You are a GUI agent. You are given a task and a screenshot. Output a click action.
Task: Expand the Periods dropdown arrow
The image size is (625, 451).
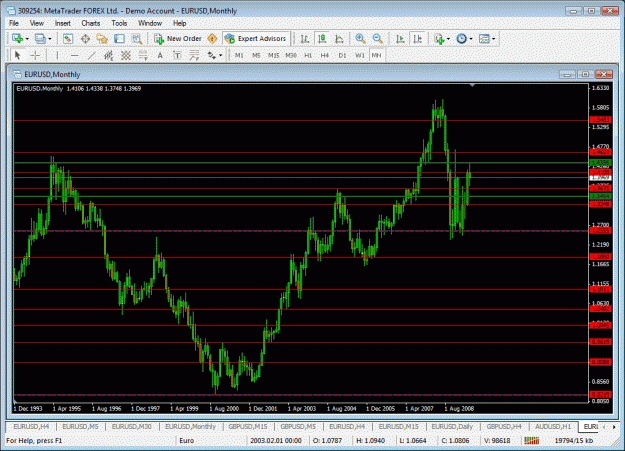[471, 39]
